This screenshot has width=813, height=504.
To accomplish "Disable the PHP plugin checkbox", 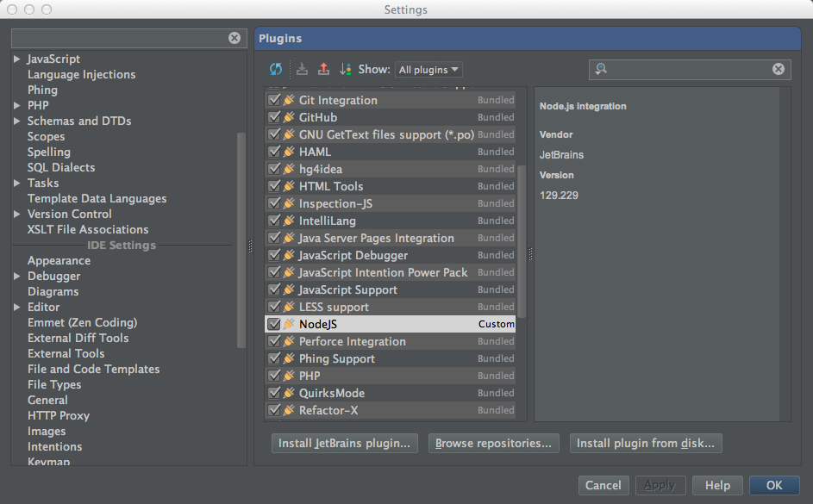I will [x=274, y=376].
